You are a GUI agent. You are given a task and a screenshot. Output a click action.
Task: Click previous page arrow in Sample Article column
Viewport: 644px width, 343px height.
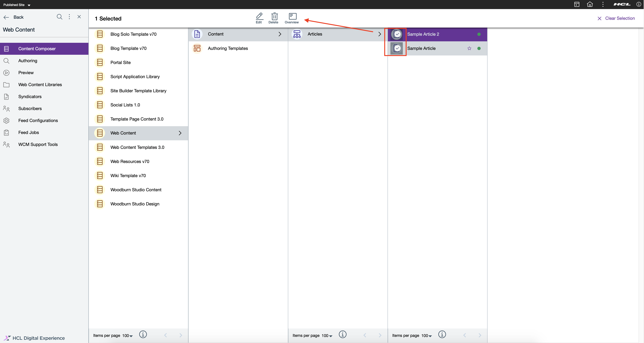464,335
